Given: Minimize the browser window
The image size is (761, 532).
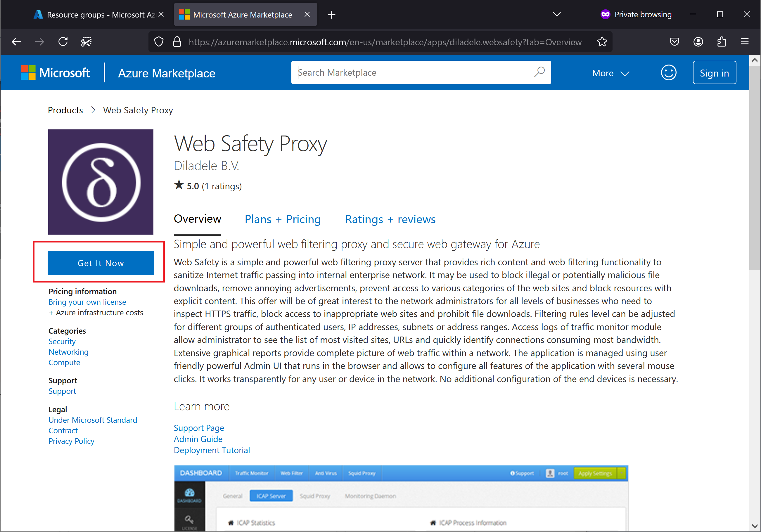Looking at the screenshot, I should 693,14.
